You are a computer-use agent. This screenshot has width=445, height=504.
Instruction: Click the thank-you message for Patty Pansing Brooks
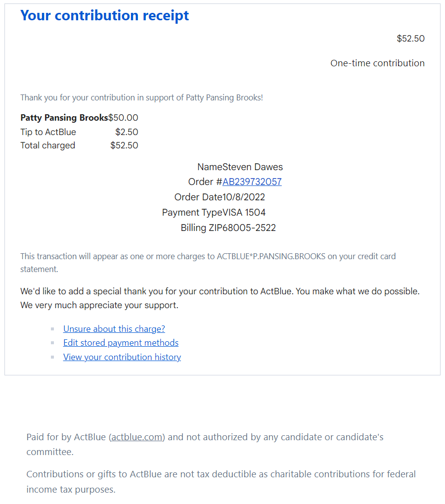(x=141, y=98)
